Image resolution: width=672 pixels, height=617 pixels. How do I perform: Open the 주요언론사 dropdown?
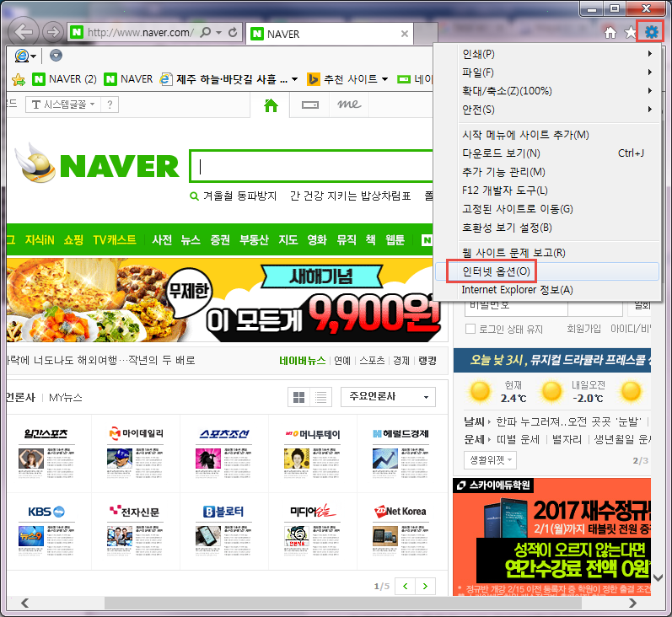point(388,397)
